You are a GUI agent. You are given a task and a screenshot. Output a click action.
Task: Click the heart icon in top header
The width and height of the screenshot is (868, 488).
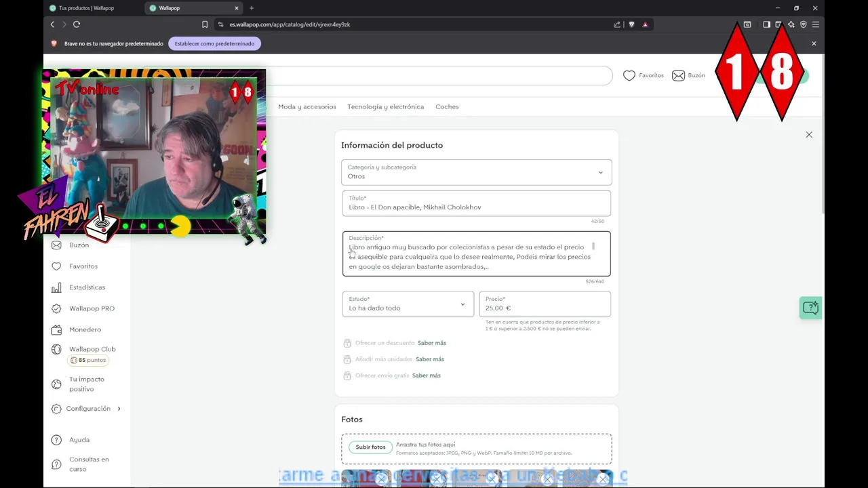[629, 75]
